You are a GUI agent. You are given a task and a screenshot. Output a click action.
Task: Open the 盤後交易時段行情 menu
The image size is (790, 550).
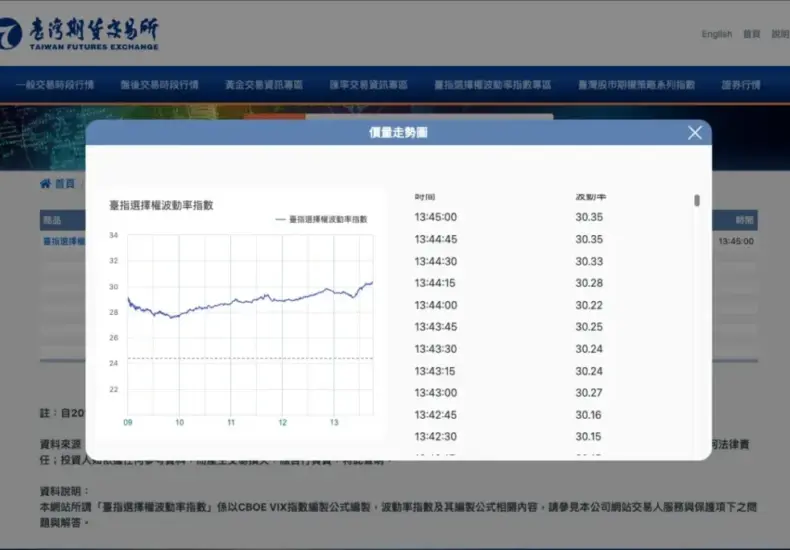[x=159, y=85]
